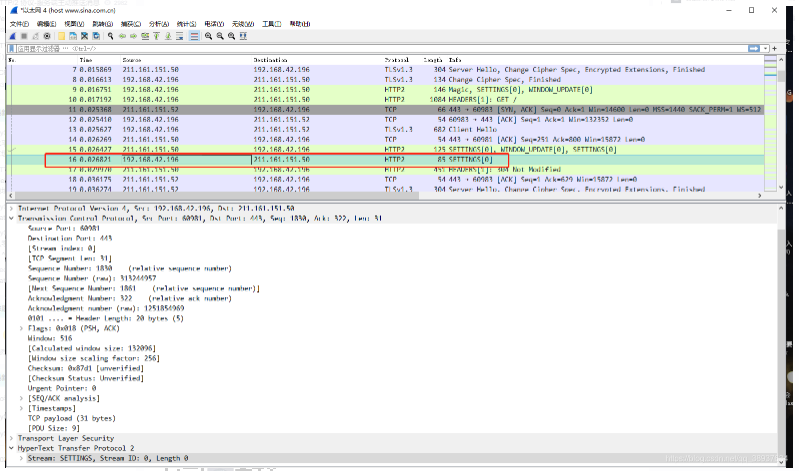
Task: Click packet list horizontal scrollbar thumb
Action: pos(216,195)
